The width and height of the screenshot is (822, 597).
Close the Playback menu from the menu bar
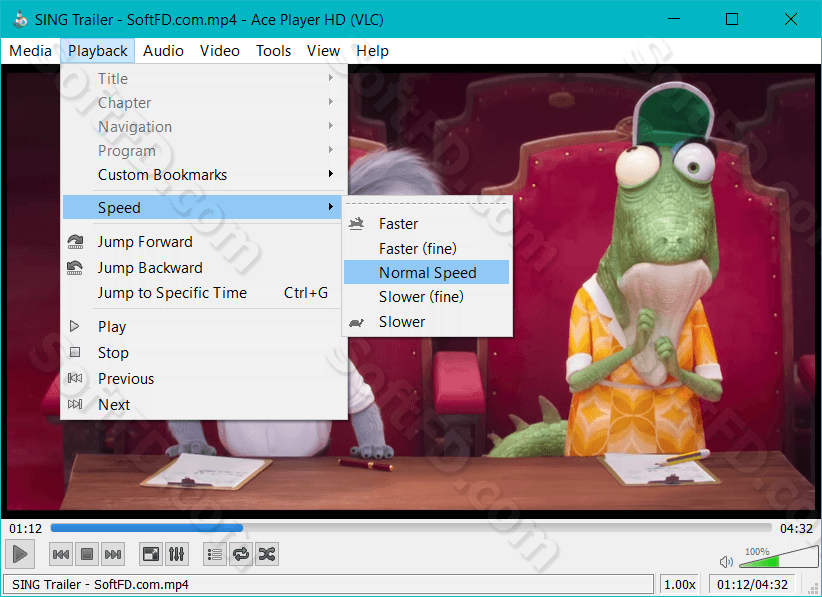(98, 51)
